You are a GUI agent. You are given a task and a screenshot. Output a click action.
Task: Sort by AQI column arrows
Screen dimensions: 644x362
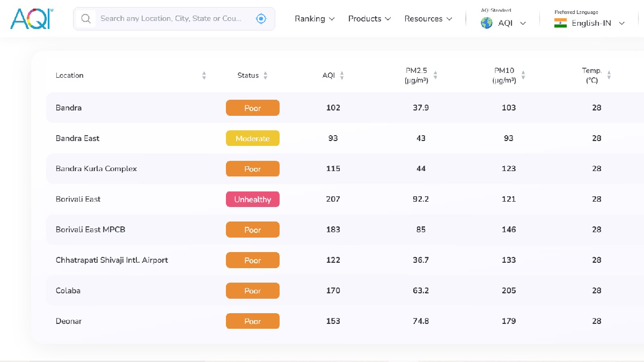342,76
